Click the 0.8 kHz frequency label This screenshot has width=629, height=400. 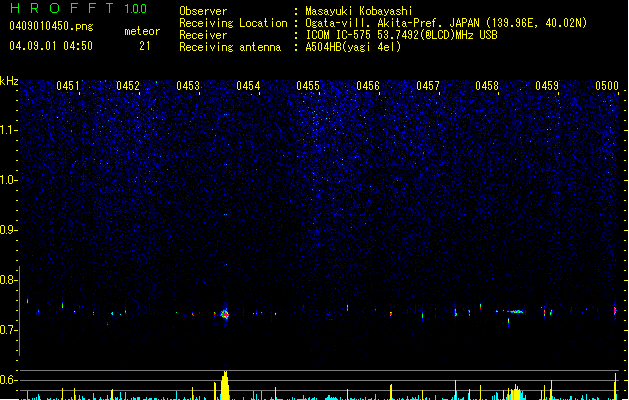click(9, 280)
